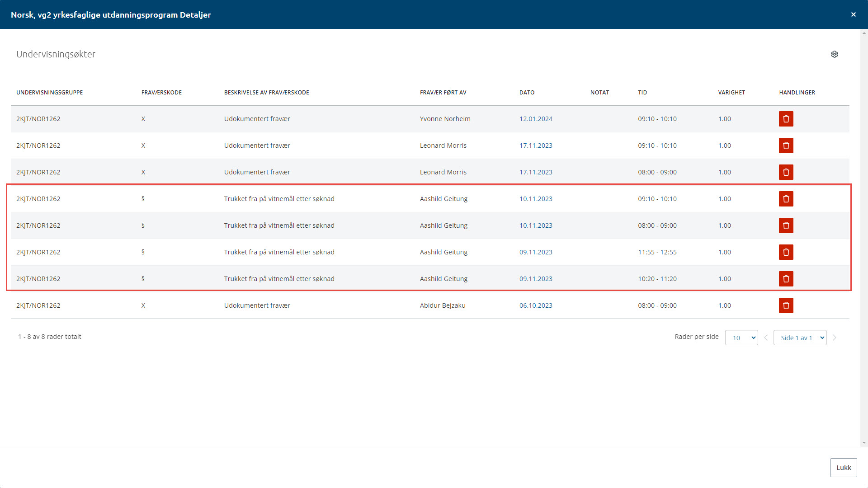Open the Rader per side dropdown
The height and width of the screenshot is (488, 868).
[x=741, y=338]
